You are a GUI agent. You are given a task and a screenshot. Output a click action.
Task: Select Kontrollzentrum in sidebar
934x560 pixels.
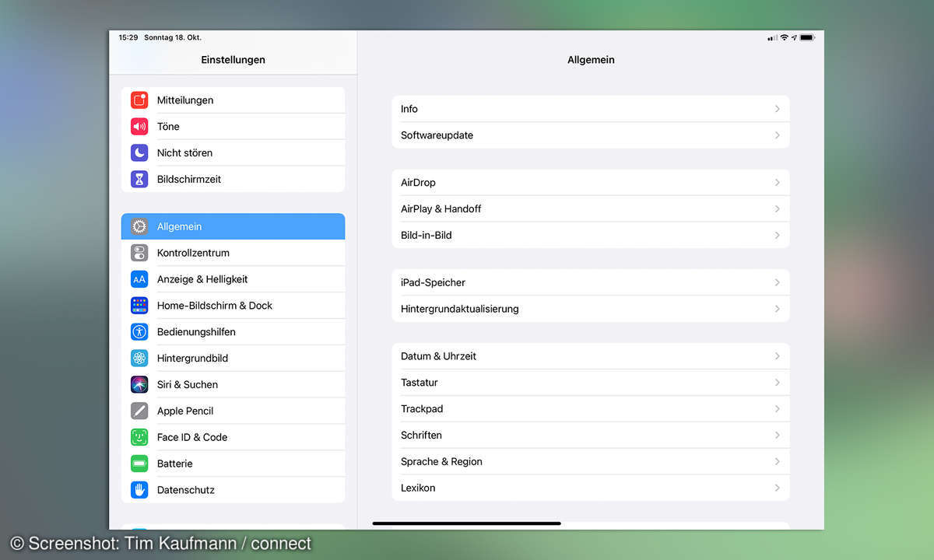[x=233, y=253]
